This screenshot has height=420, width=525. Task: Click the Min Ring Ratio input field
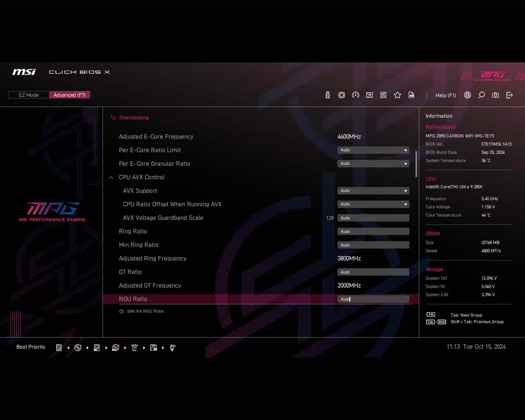coord(373,245)
